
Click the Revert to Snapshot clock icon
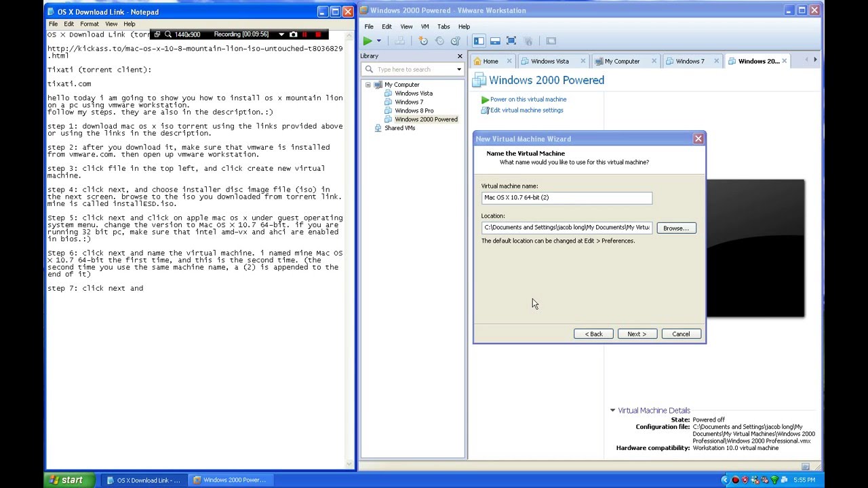439,41
